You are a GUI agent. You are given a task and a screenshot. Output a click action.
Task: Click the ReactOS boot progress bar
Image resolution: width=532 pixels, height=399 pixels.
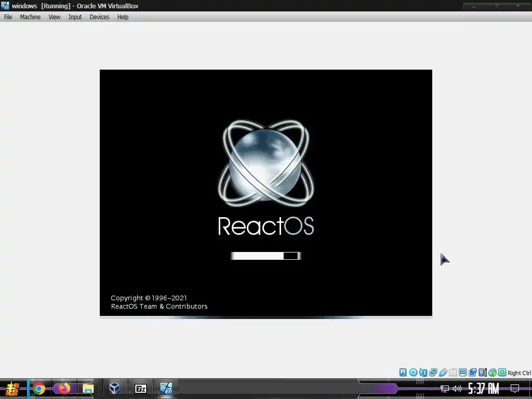[x=265, y=256]
